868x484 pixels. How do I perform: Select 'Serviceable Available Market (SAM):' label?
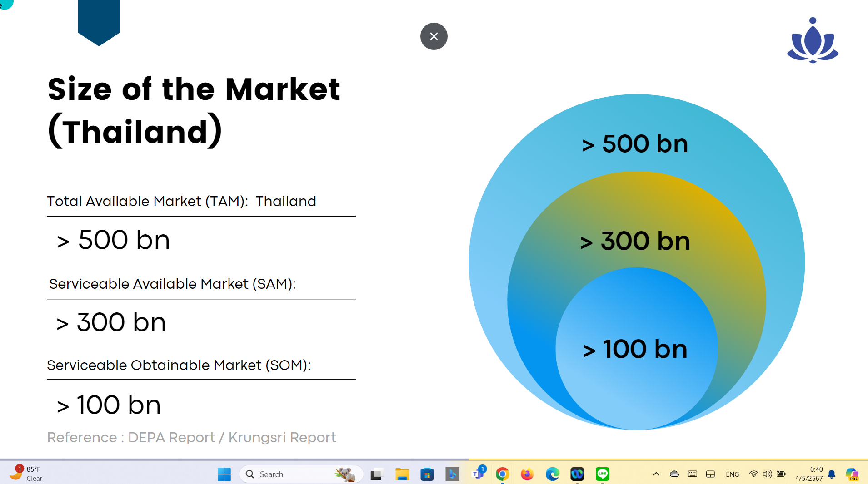click(172, 284)
